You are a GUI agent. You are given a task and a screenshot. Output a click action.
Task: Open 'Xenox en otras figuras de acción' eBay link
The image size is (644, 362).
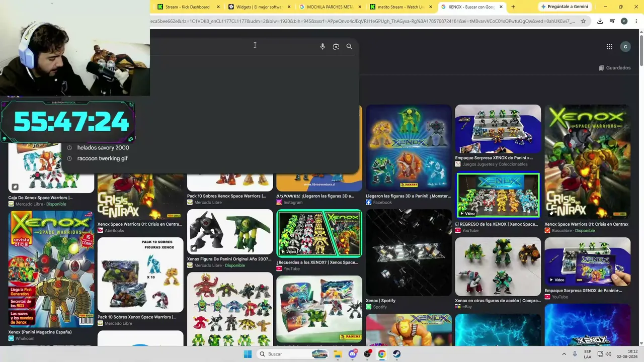(498, 301)
